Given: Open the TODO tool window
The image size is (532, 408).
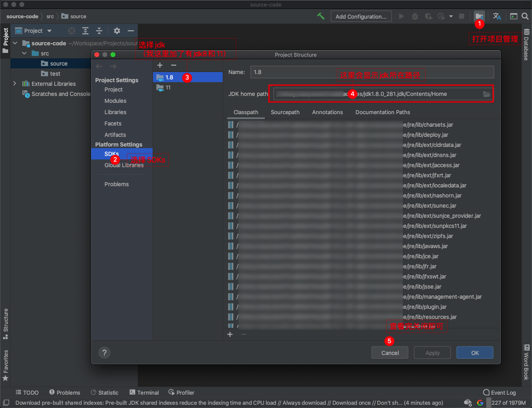Looking at the screenshot, I should pyautogui.click(x=27, y=393).
